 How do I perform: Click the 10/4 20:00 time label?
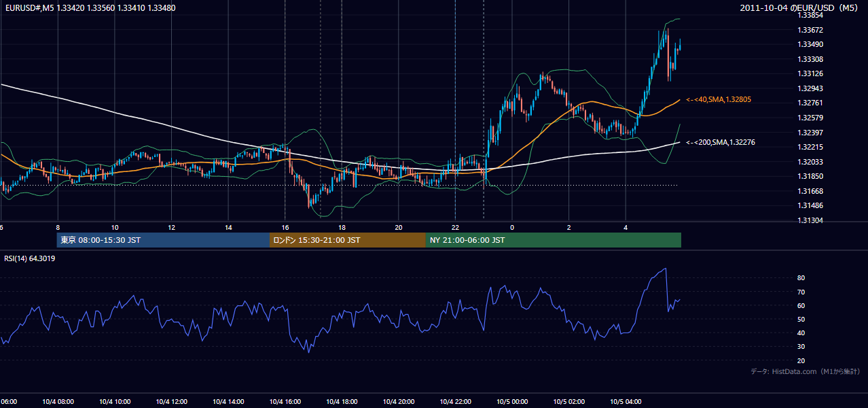click(399, 402)
